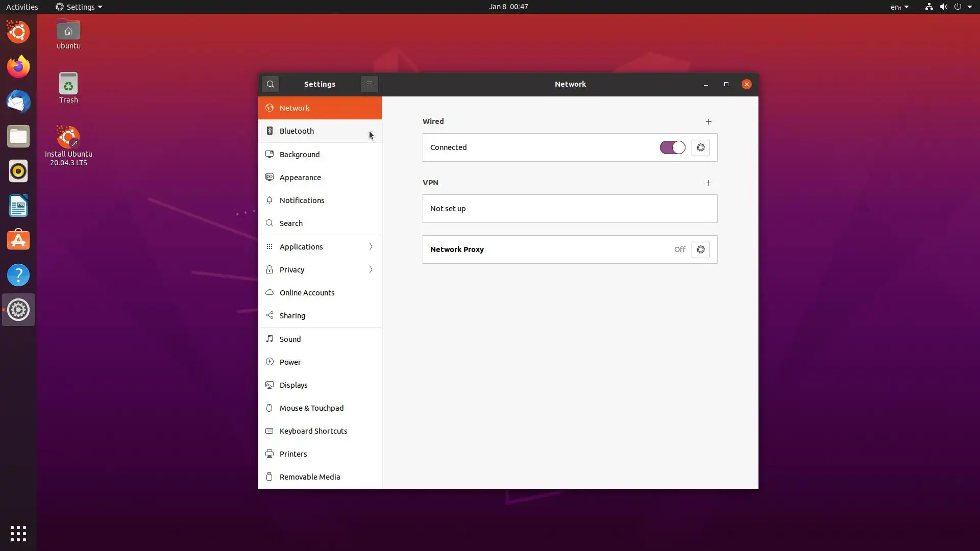Screen dimensions: 980x551
Task: Open the Settings hamburger menu
Action: tap(369, 84)
